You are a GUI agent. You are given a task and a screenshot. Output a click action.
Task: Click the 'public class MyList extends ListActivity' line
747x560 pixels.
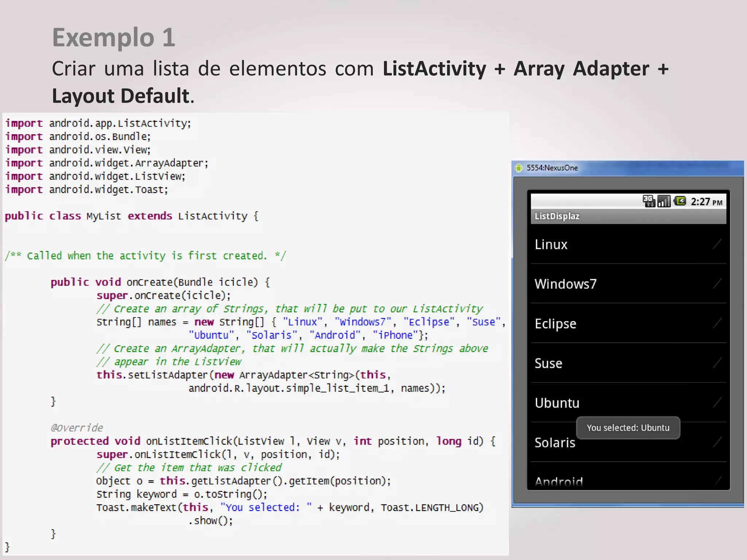tap(132, 216)
